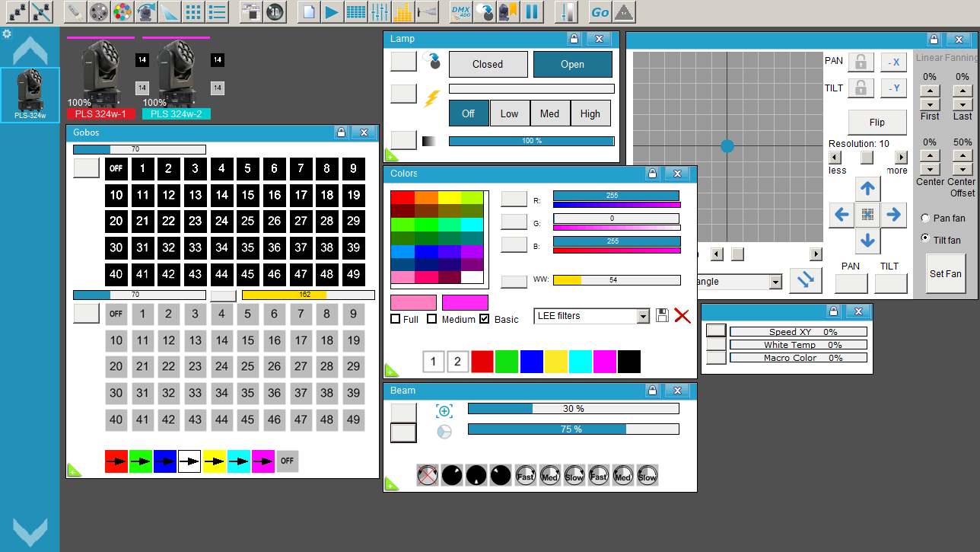This screenshot has height=552, width=980.
Task: Click the blue triangle beam toolbar icon
Action: [x=169, y=12]
